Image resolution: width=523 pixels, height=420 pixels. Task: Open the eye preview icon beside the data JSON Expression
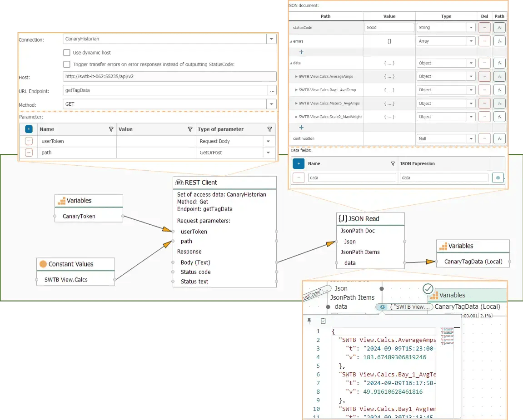(498, 178)
